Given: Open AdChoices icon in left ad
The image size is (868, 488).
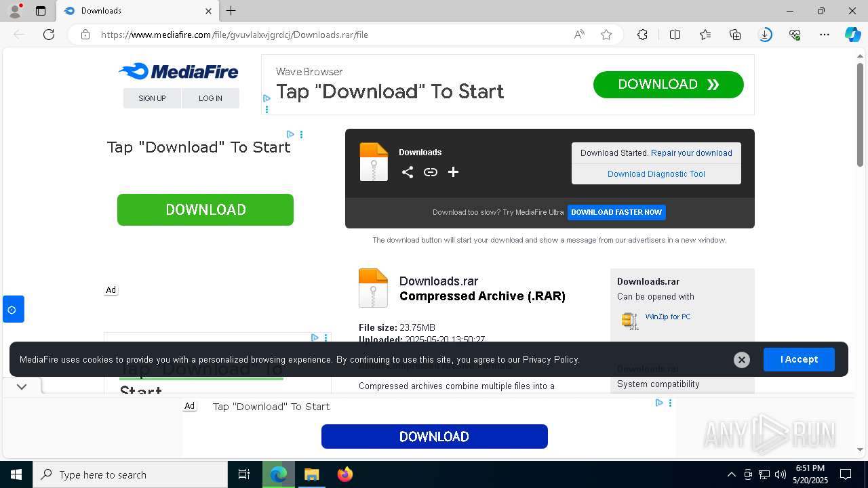Looking at the screenshot, I should click(x=290, y=134).
